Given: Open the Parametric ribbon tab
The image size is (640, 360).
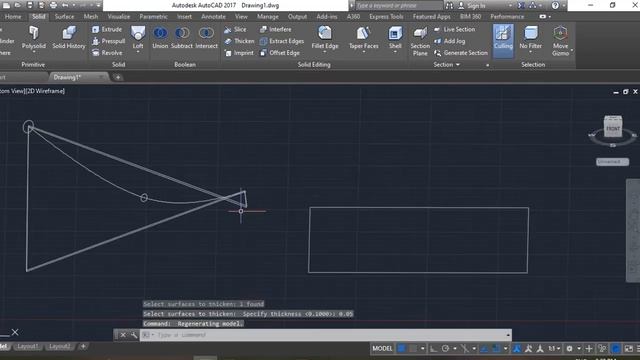Looking at the screenshot, I should coord(153,17).
